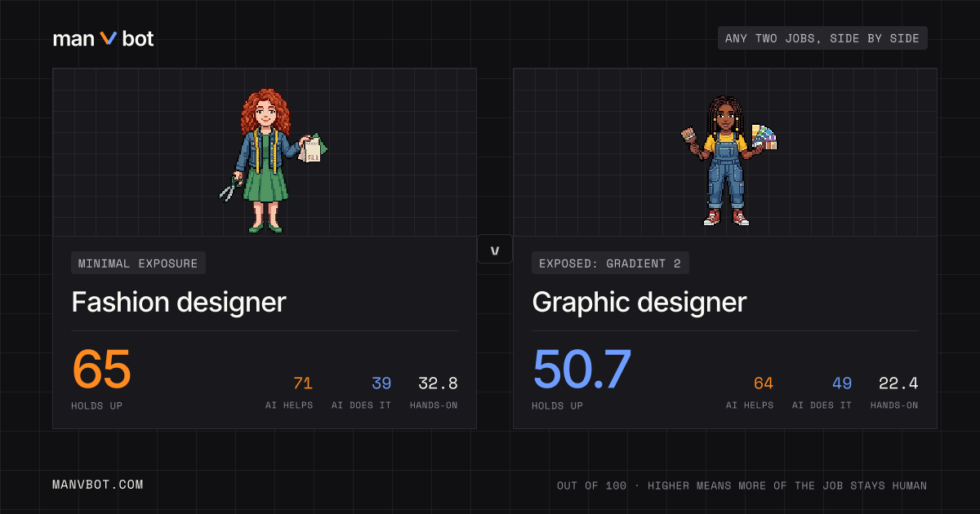Click Fashion designer's Holds Up label
980x514 pixels.
(x=98, y=405)
